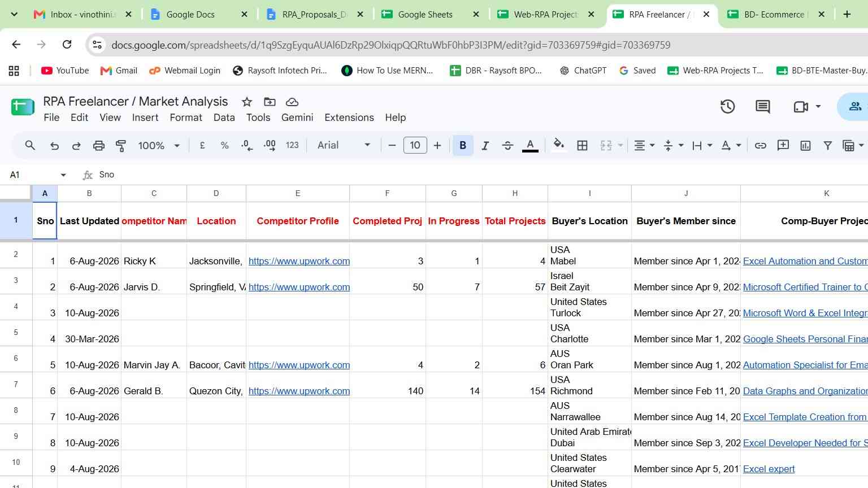The height and width of the screenshot is (488, 868).
Task: Open version history clock icon
Action: pyautogui.click(x=727, y=106)
